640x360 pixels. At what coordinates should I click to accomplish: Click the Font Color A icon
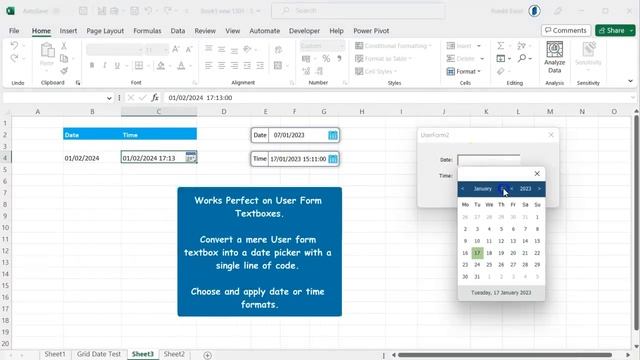coord(181,65)
